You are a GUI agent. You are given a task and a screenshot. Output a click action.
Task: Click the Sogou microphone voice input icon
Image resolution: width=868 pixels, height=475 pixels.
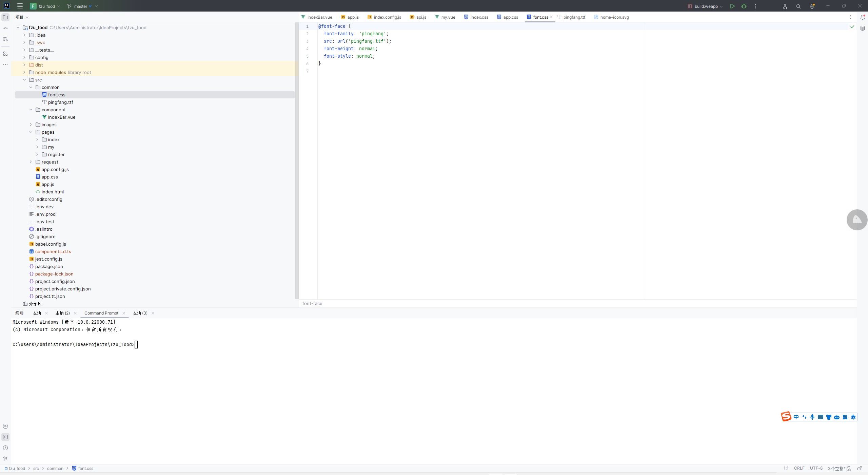click(x=812, y=417)
